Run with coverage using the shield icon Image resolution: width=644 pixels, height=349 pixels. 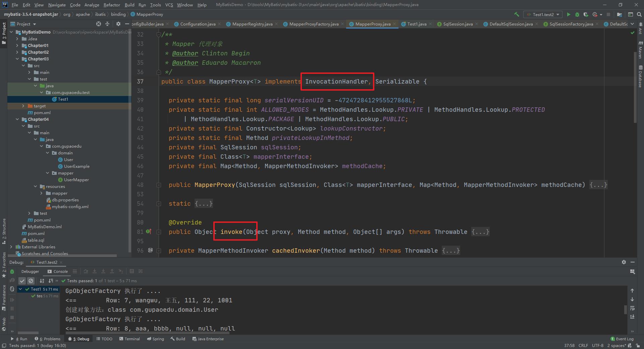coord(586,14)
